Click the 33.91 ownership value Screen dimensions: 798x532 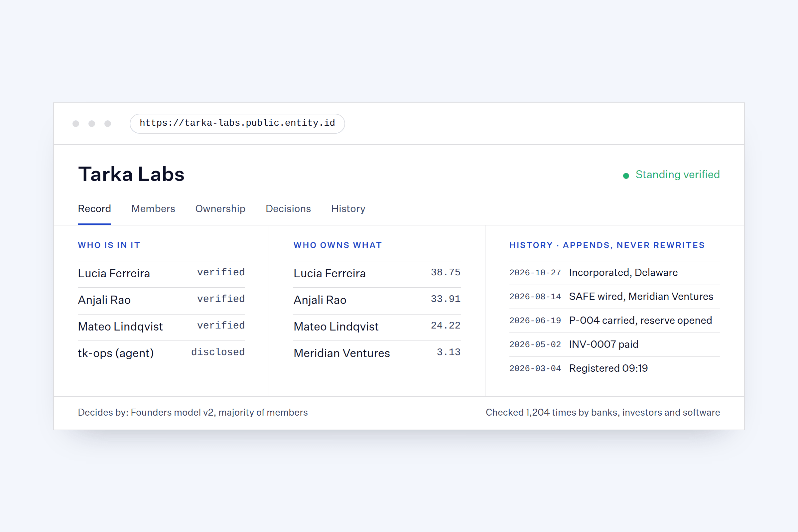[446, 299]
